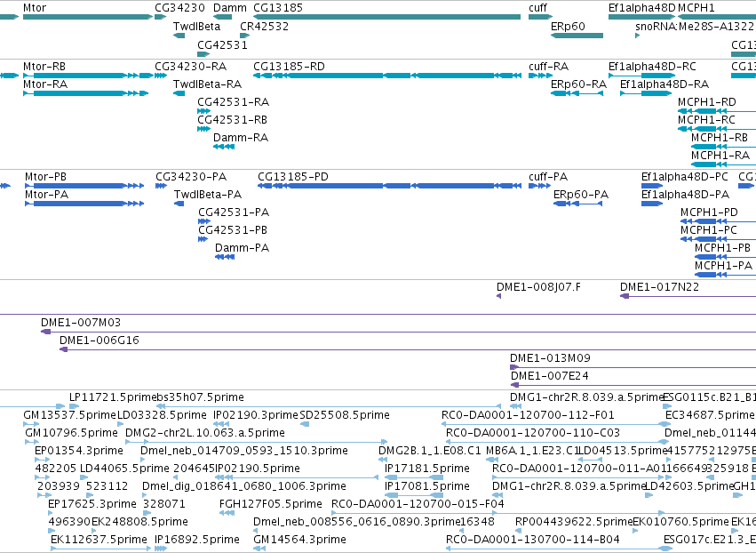
Task: Open the FGH127F05.5prime EST label
Action: click(x=270, y=504)
